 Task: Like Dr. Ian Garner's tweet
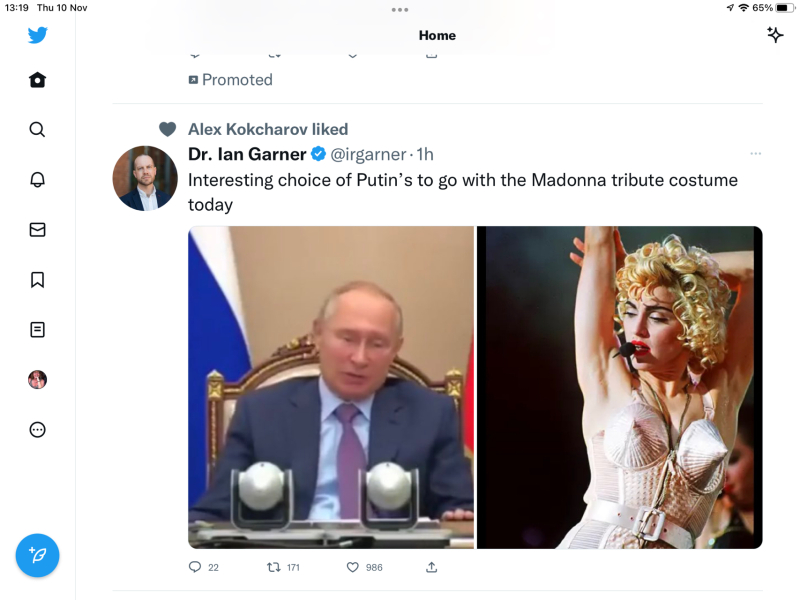tap(351, 566)
